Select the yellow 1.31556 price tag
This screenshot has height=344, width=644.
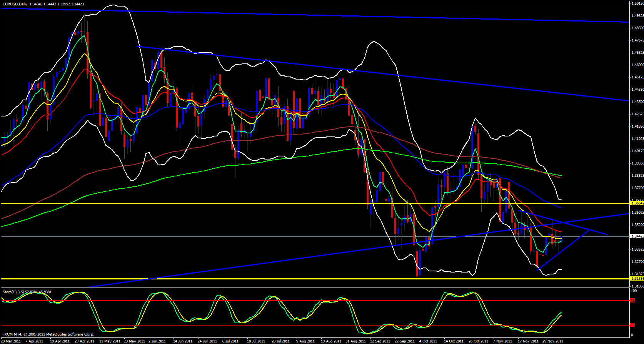(x=637, y=279)
